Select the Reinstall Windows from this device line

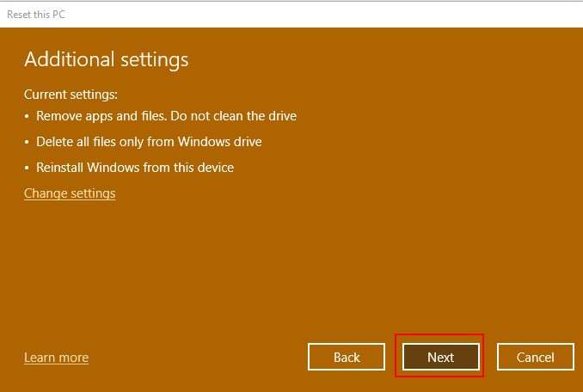[x=135, y=168]
